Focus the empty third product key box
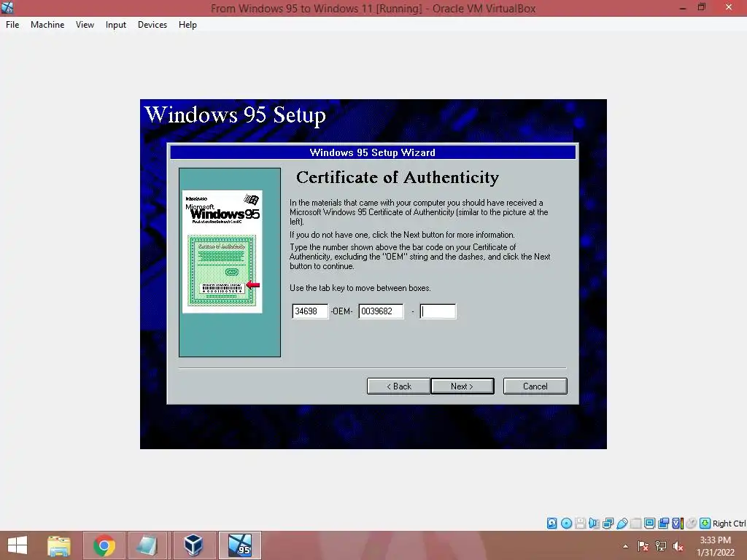 point(438,311)
